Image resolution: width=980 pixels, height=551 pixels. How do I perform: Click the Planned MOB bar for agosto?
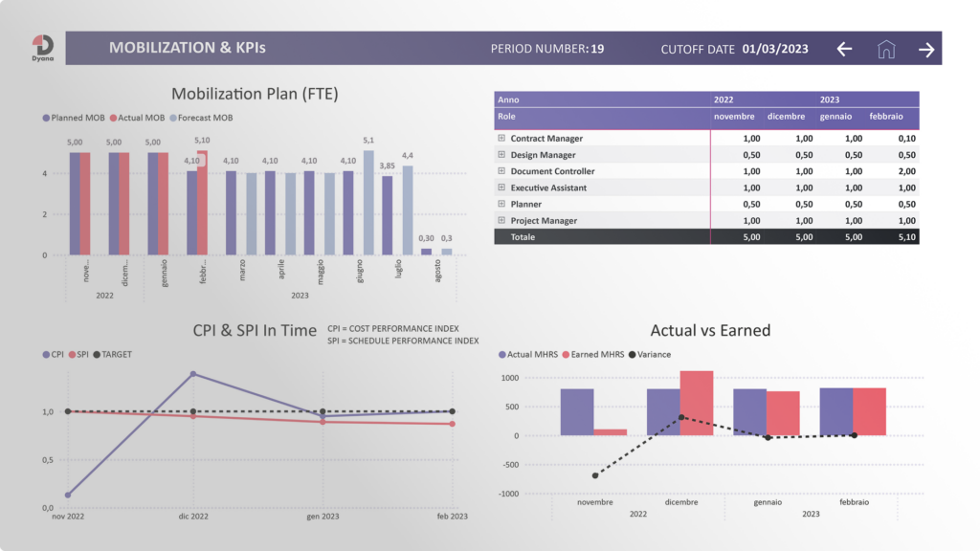[x=426, y=252]
